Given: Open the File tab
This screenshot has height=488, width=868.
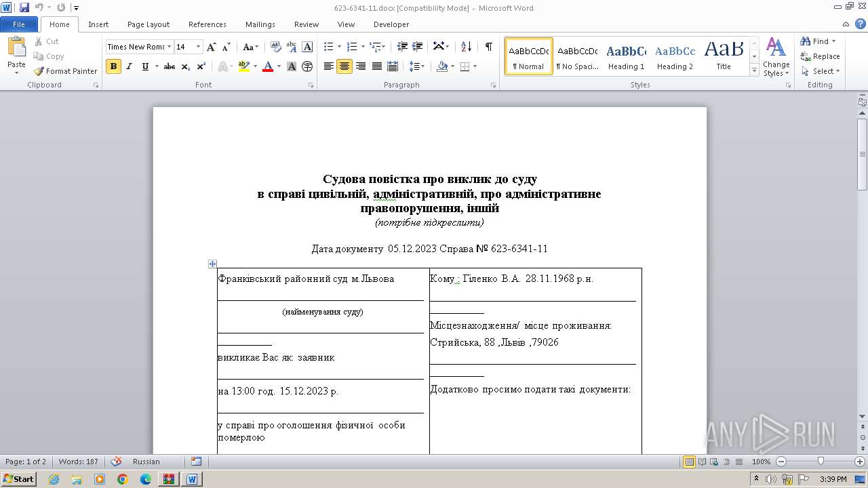Looking at the screenshot, I should tap(19, 24).
